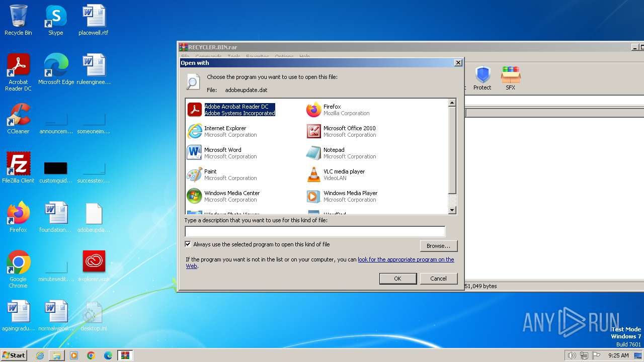Open the FileZilla Client desktop shortcut

tap(18, 168)
